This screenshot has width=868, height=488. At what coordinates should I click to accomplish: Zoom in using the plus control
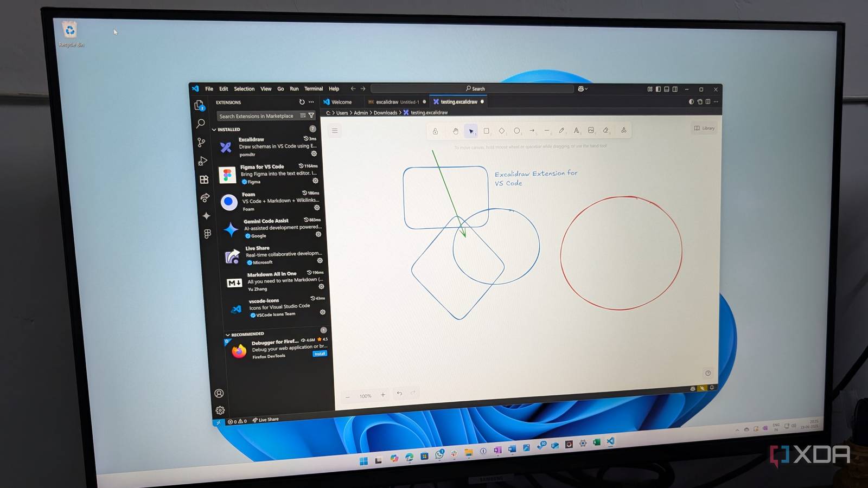coord(384,395)
